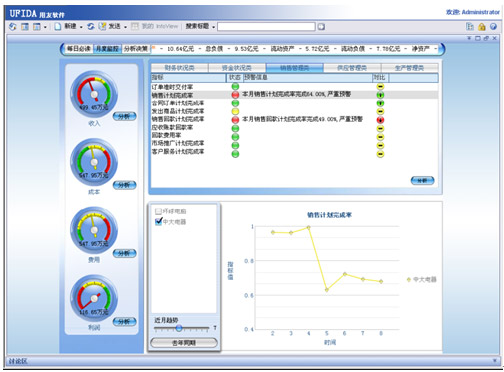Click 分析 button under 收入 gauge
The height and width of the screenshot is (372, 504).
click(x=124, y=116)
